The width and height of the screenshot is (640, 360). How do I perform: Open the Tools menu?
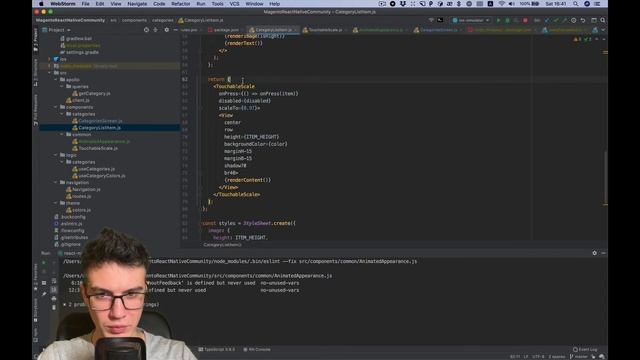217,4
